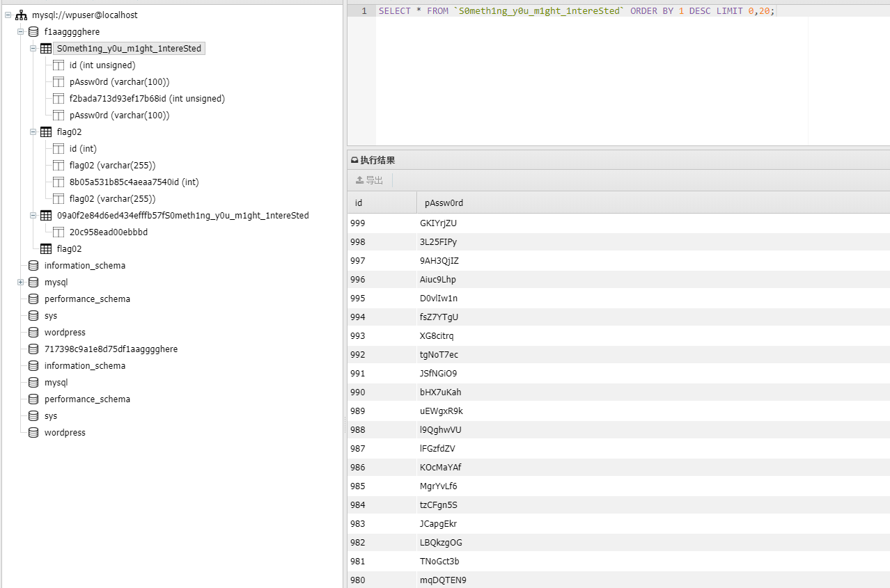Click the upload icon in the 导出 button
890x588 pixels.
pos(359,180)
